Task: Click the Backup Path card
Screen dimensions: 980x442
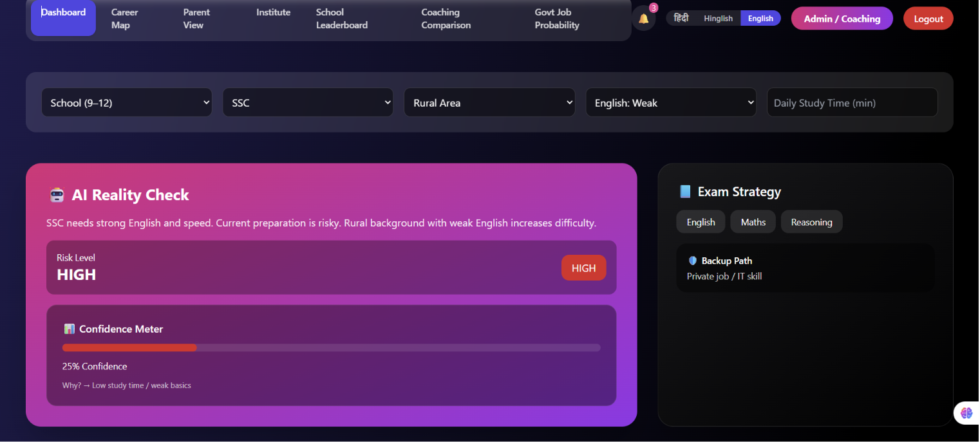Action: point(806,268)
